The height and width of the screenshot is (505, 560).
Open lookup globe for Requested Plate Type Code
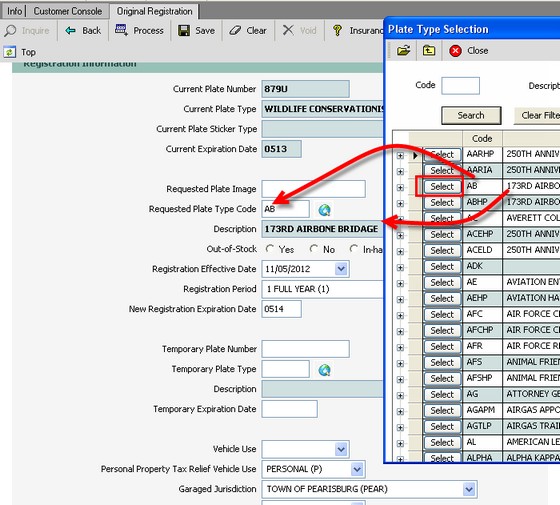324,210
